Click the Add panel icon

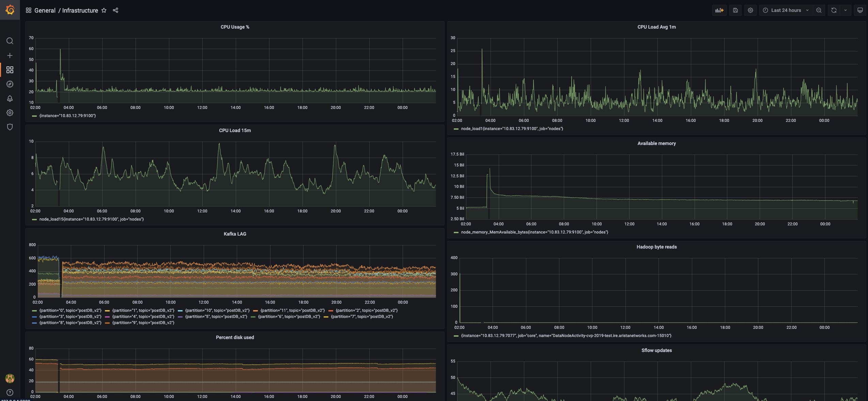coord(719,10)
